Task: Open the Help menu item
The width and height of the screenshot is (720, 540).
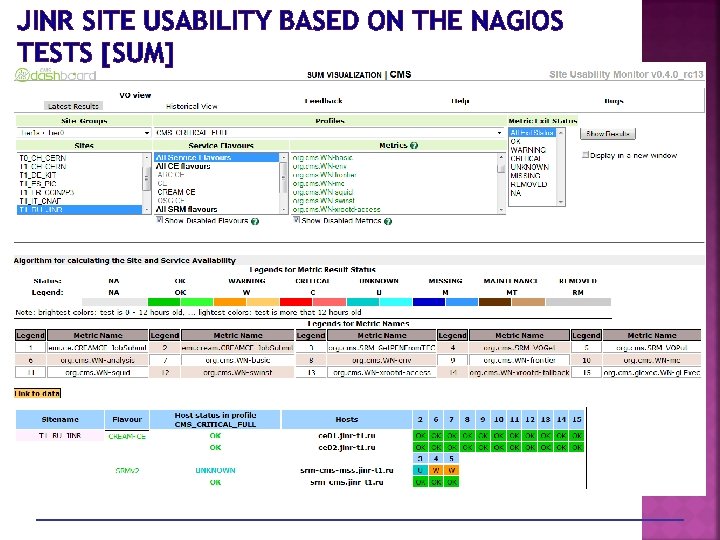Action: [460, 101]
